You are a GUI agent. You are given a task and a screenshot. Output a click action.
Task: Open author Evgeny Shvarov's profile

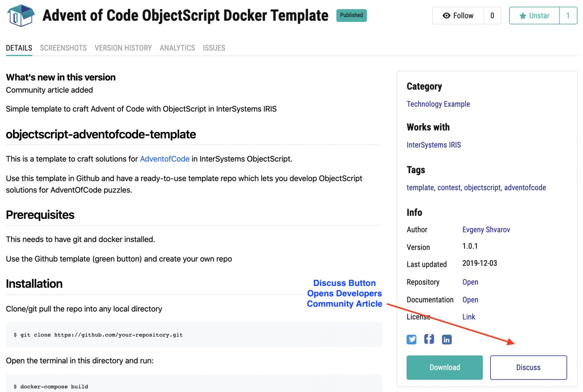coord(486,230)
